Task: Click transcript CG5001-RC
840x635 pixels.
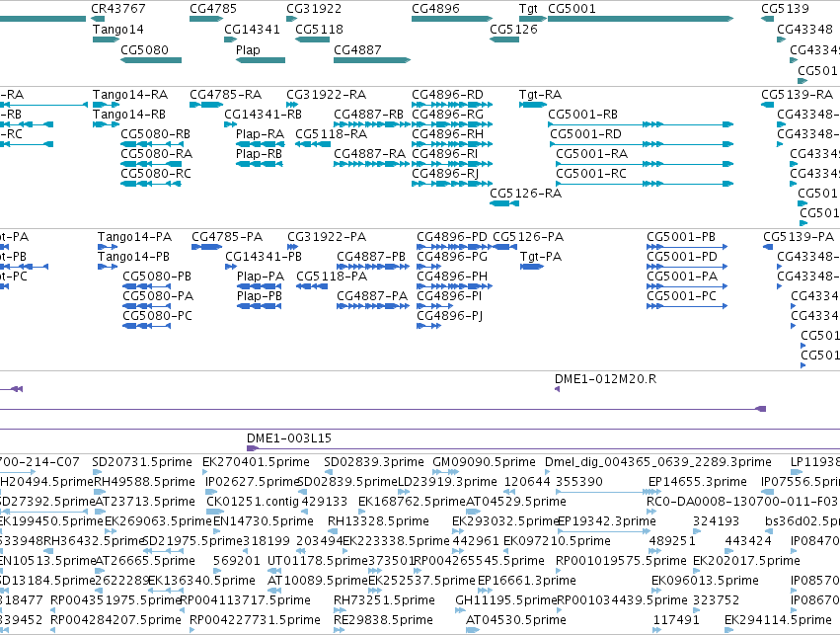Action: click(x=645, y=184)
